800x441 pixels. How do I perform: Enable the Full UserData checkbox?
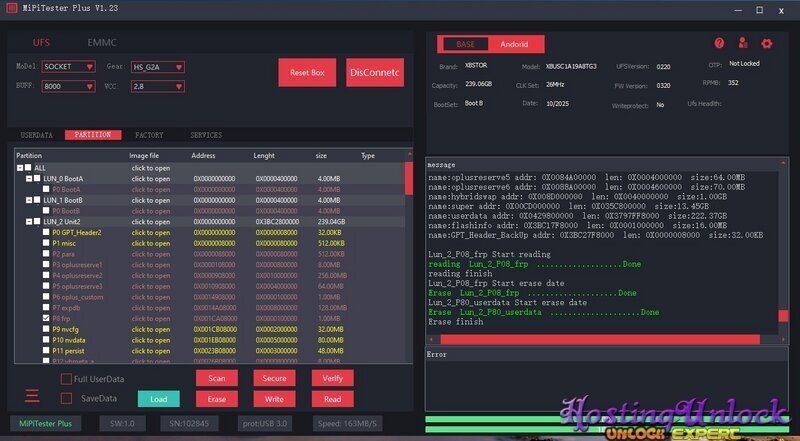(66, 379)
